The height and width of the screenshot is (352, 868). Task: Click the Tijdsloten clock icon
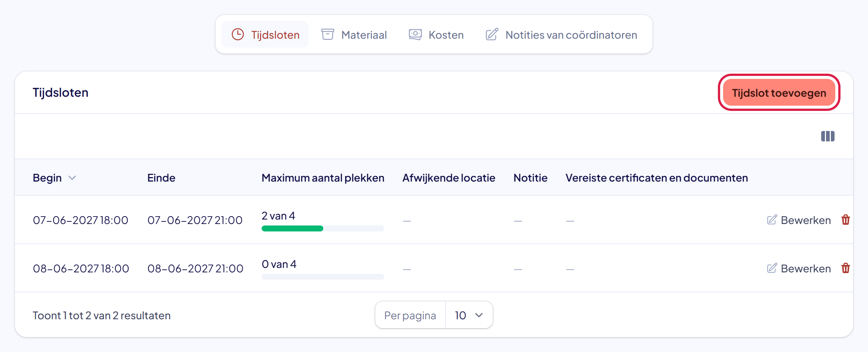(x=238, y=34)
